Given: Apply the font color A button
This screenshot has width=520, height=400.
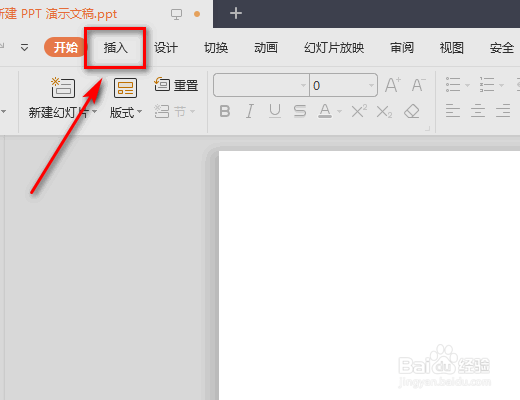Looking at the screenshot, I should pos(325,111).
